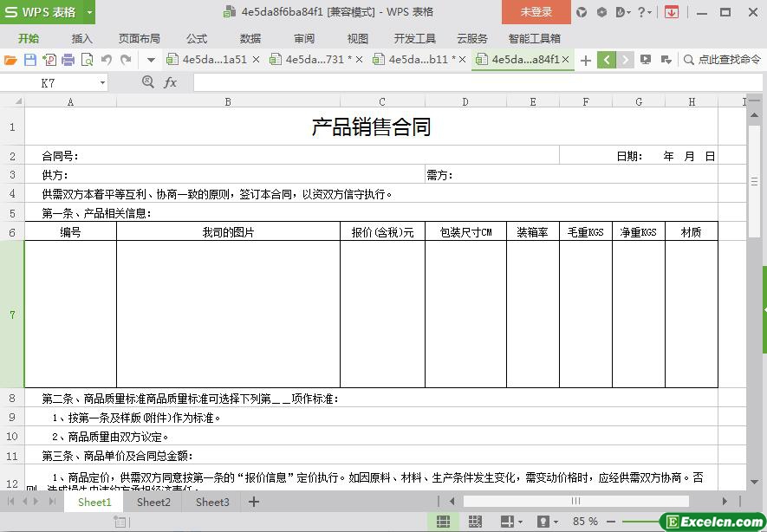
Task: Expand quick access toolbar customize arrow
Action: coord(151,60)
